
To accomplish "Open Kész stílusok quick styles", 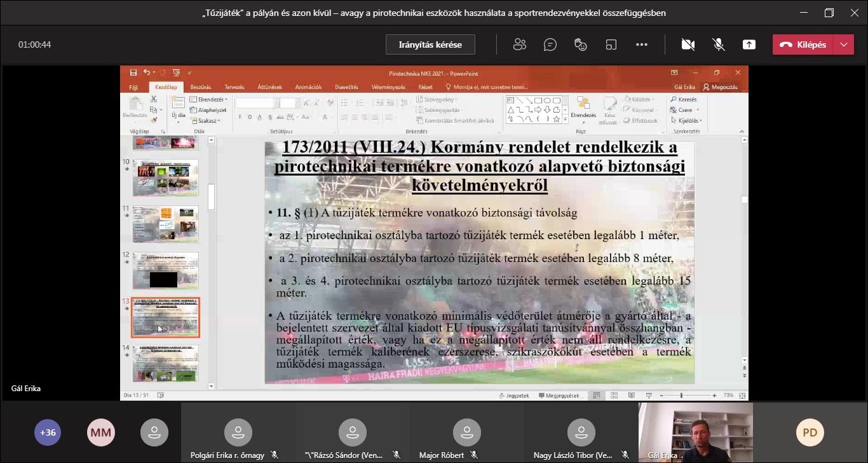I will [x=610, y=111].
